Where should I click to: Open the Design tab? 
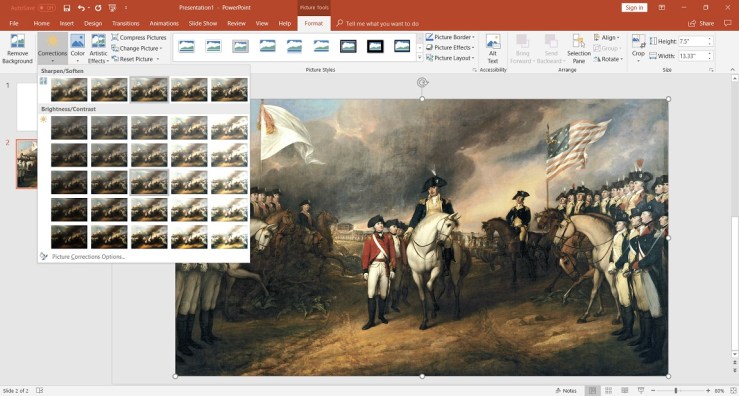tap(93, 23)
